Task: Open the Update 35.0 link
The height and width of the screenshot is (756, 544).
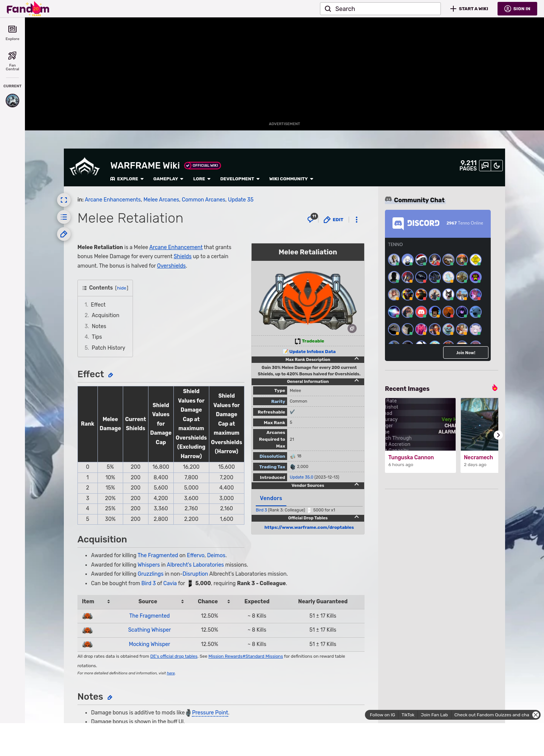Action: point(301,477)
